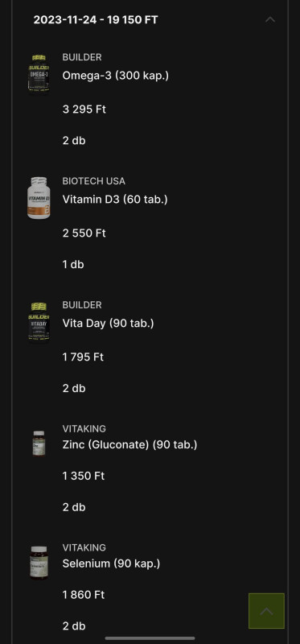Open the Selenium (90 kap.) product link

(111, 563)
